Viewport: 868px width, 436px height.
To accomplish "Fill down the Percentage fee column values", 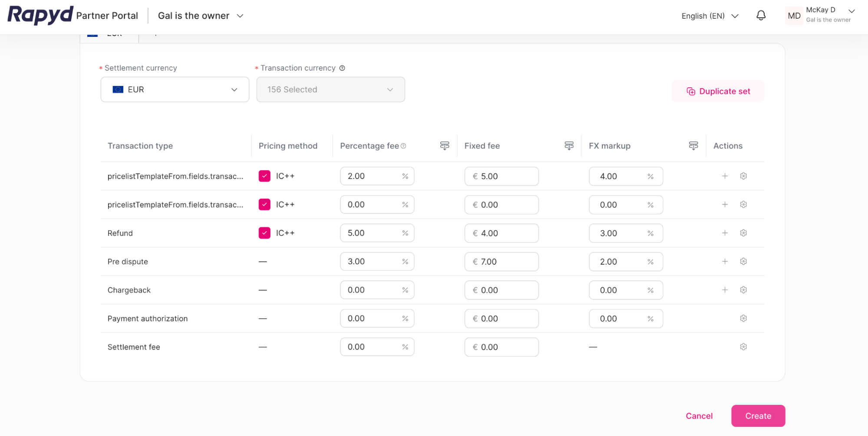I will point(444,146).
